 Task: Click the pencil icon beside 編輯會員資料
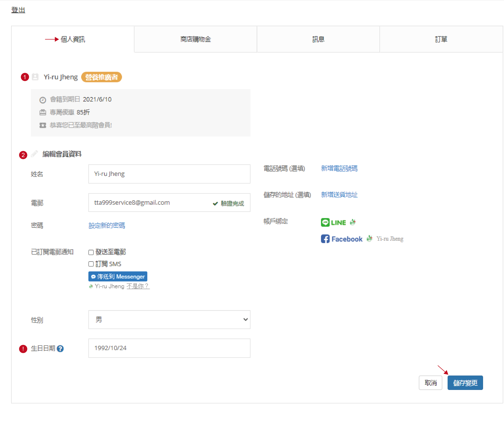coord(35,154)
